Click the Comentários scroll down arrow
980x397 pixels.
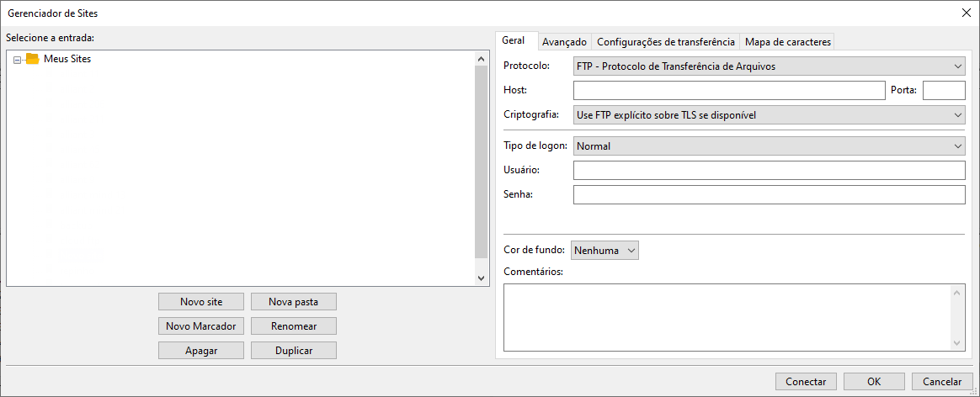pyautogui.click(x=958, y=343)
